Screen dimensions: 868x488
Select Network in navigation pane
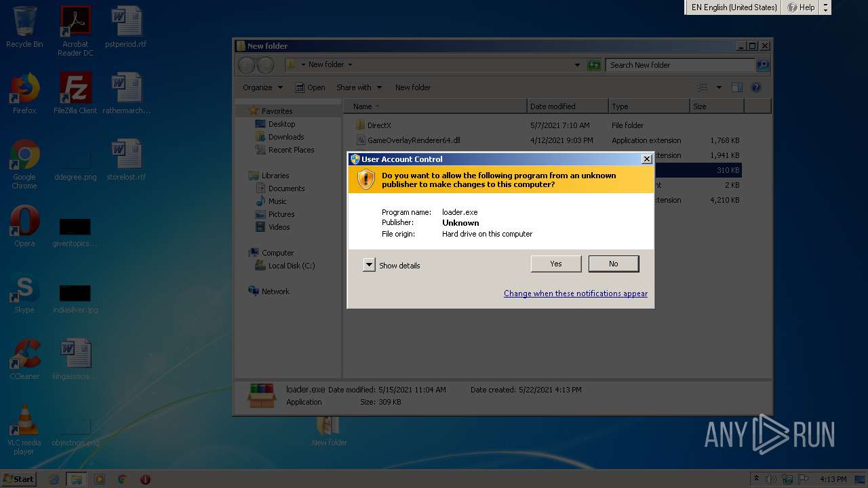(275, 291)
